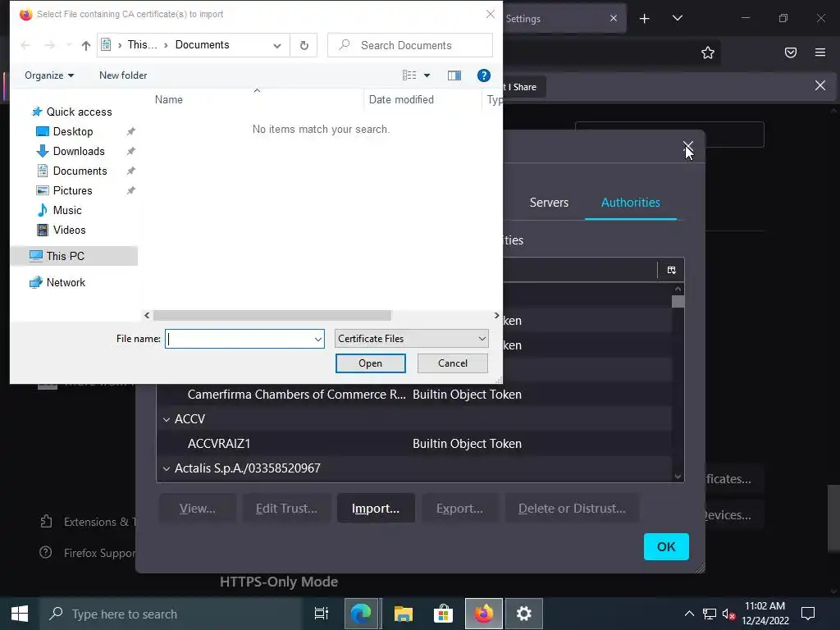Collapse the Actalis S.p.A. group
The image size is (840, 630).
(x=166, y=468)
